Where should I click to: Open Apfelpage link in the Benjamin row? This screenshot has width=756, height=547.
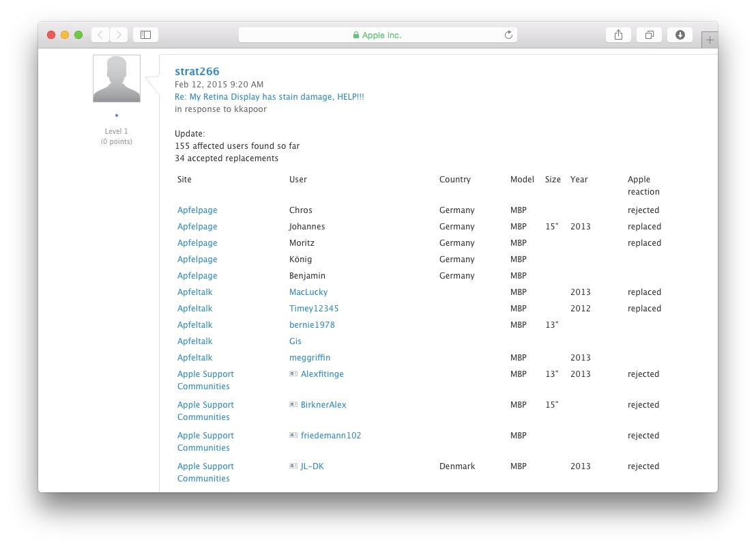click(x=197, y=276)
